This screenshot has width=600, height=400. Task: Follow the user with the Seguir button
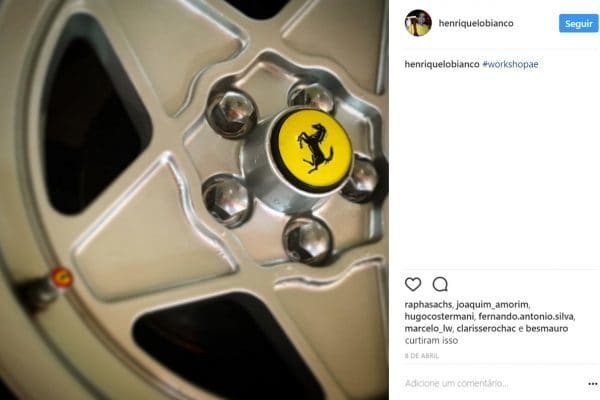(578, 23)
